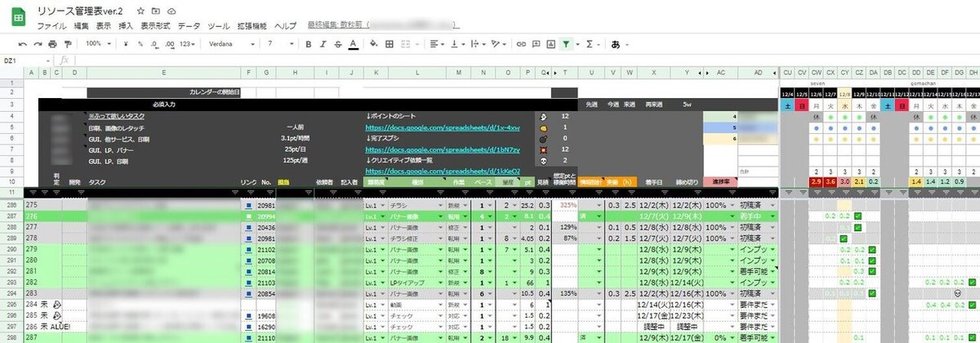This screenshot has width=980, height=343.
Task: Open the filter on the タスク column
Action: (x=237, y=193)
